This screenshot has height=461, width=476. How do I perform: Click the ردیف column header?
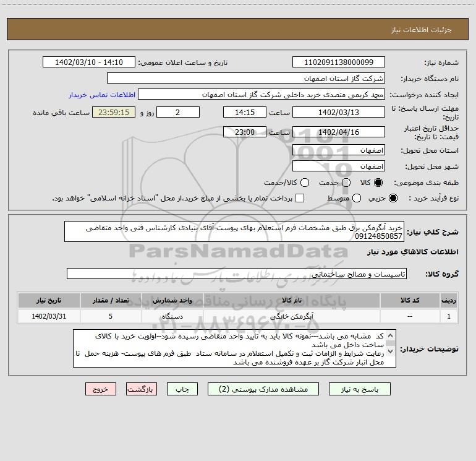click(x=449, y=300)
